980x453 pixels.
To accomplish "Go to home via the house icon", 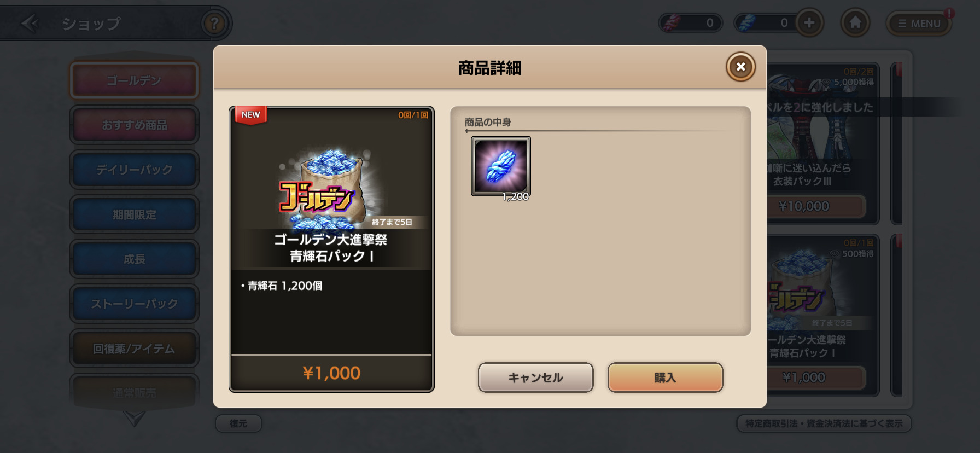I will point(855,23).
